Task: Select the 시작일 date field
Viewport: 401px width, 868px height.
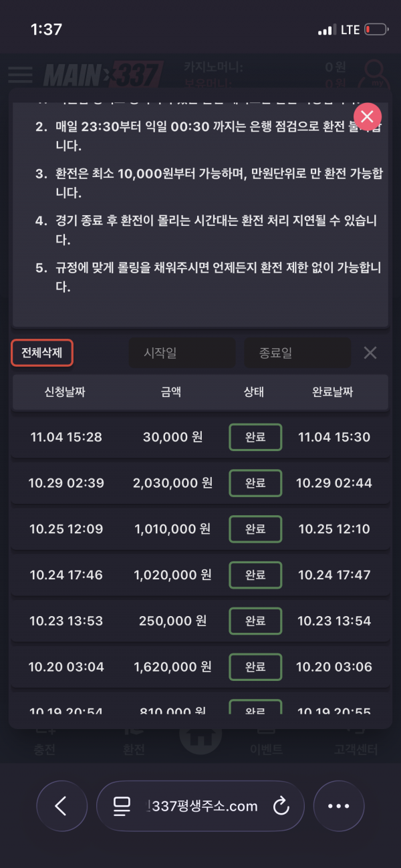Action: click(182, 353)
